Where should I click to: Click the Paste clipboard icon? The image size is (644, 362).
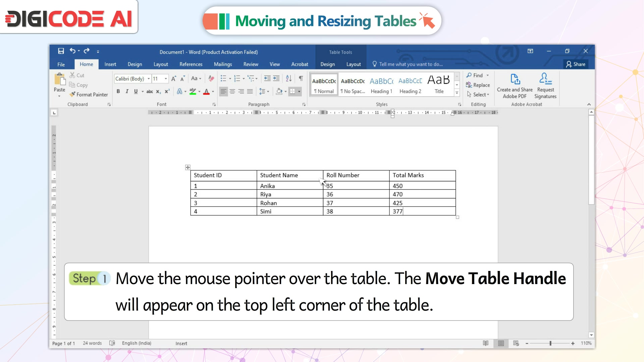[60, 80]
